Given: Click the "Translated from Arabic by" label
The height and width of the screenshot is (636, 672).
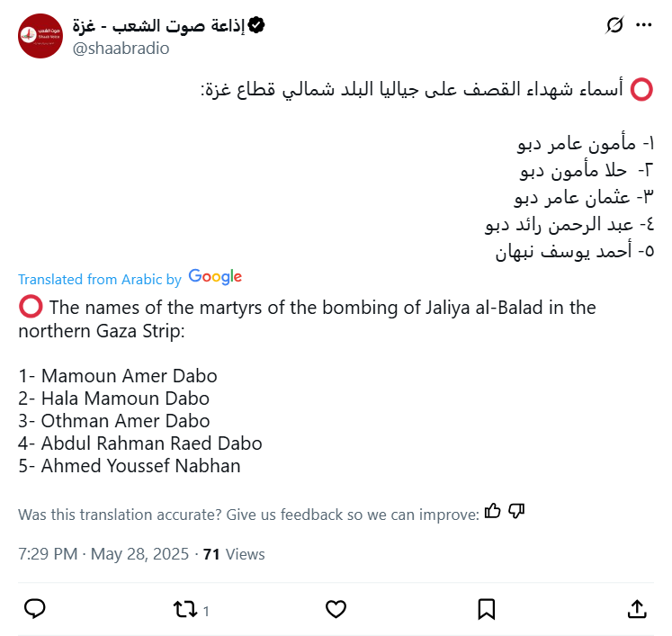Looking at the screenshot, I should click(x=99, y=280).
